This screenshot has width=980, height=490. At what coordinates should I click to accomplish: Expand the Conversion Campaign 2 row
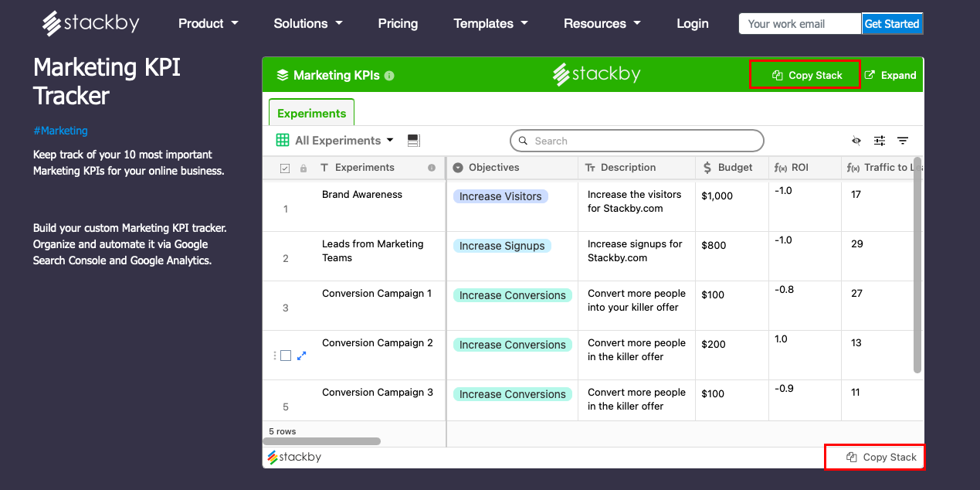(x=302, y=356)
